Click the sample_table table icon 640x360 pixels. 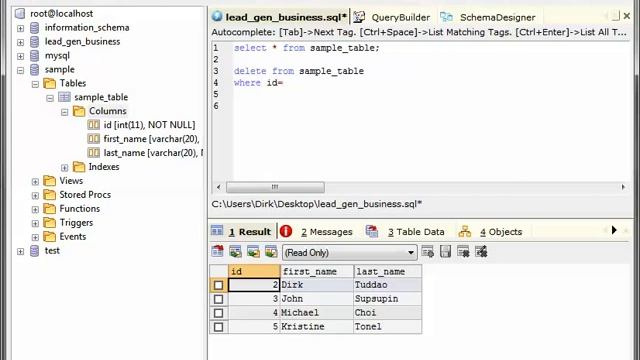64,97
